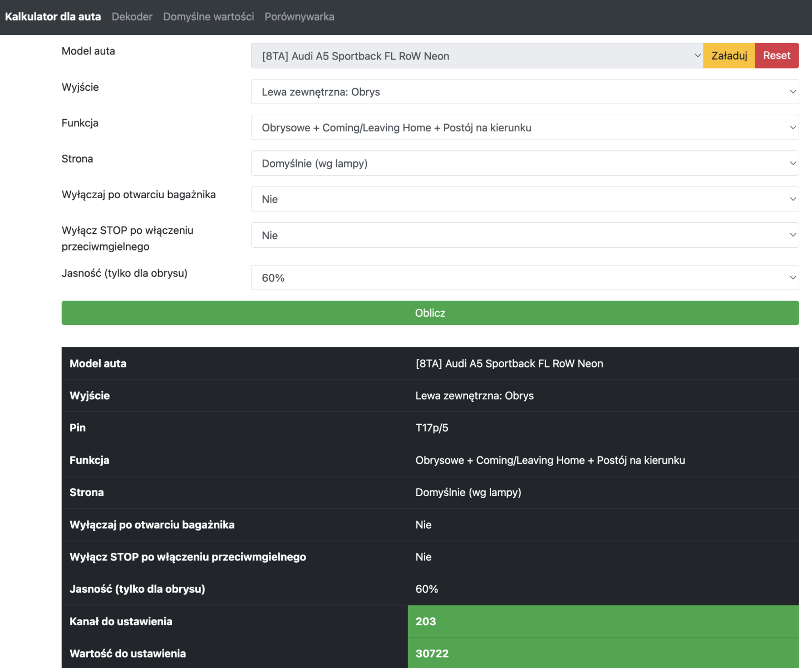
Task: Click the Wartość do ustawienia row label
Action: point(127,654)
